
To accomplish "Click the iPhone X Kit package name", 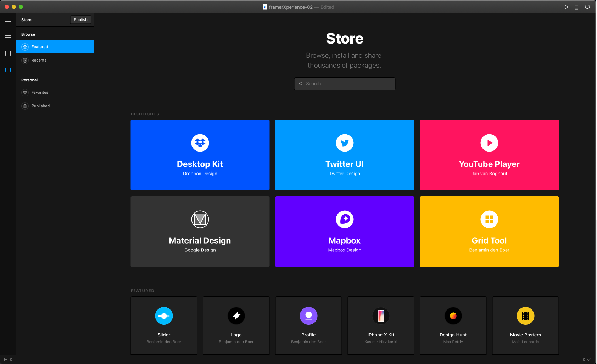I will click(381, 335).
